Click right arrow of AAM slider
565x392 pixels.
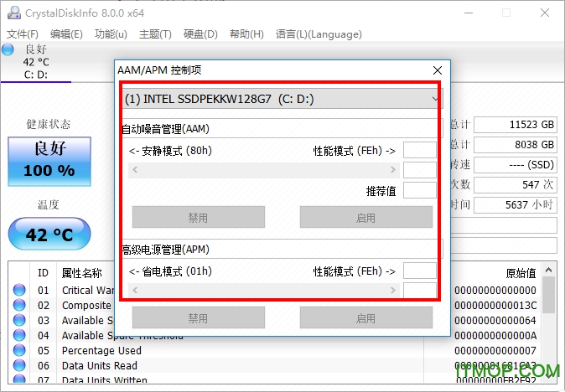tap(393, 169)
